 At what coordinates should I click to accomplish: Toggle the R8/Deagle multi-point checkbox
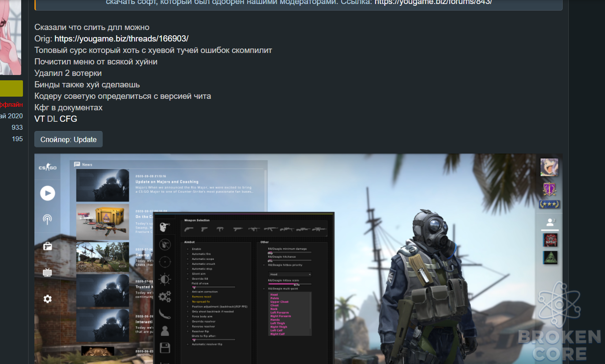(264, 289)
